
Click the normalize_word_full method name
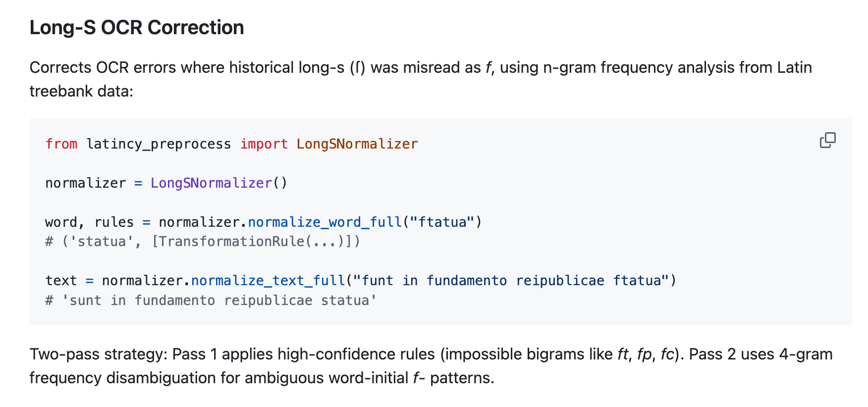point(325,222)
